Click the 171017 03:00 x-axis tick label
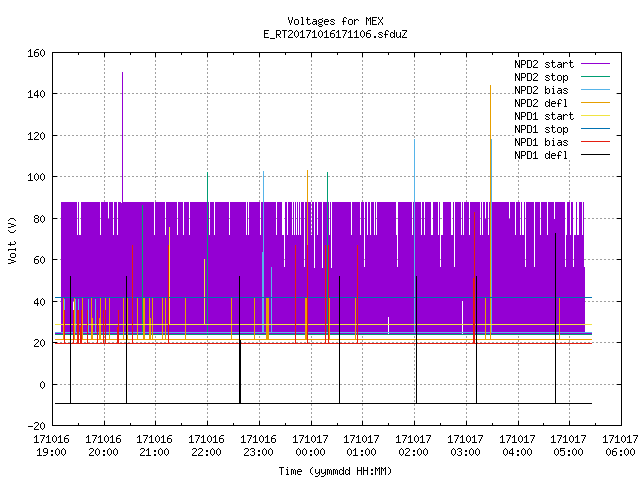 [x=465, y=446]
